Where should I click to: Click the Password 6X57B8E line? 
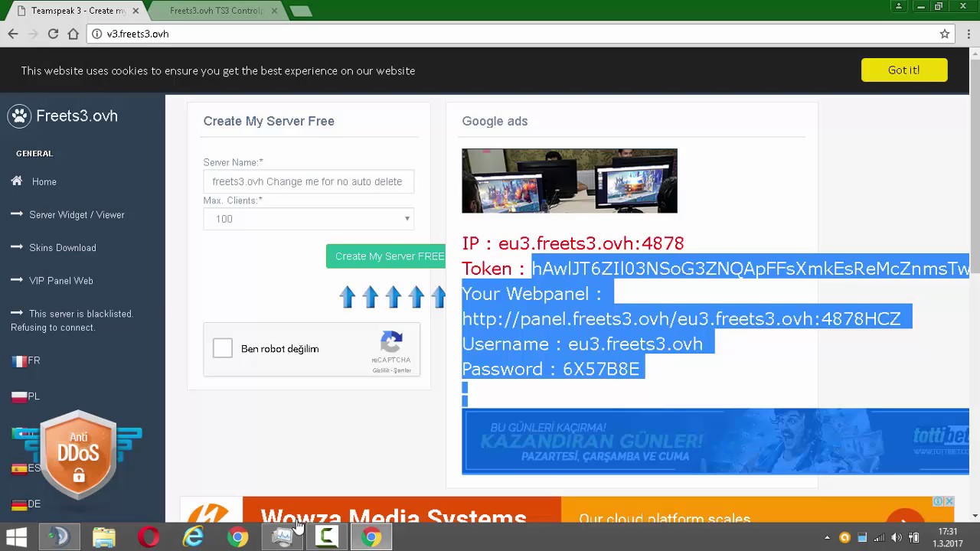(550, 369)
